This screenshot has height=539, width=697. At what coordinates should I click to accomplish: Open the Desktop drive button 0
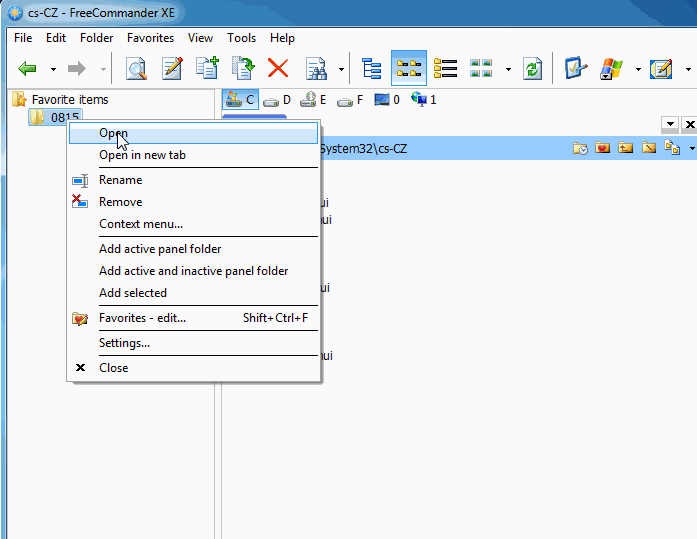click(387, 100)
